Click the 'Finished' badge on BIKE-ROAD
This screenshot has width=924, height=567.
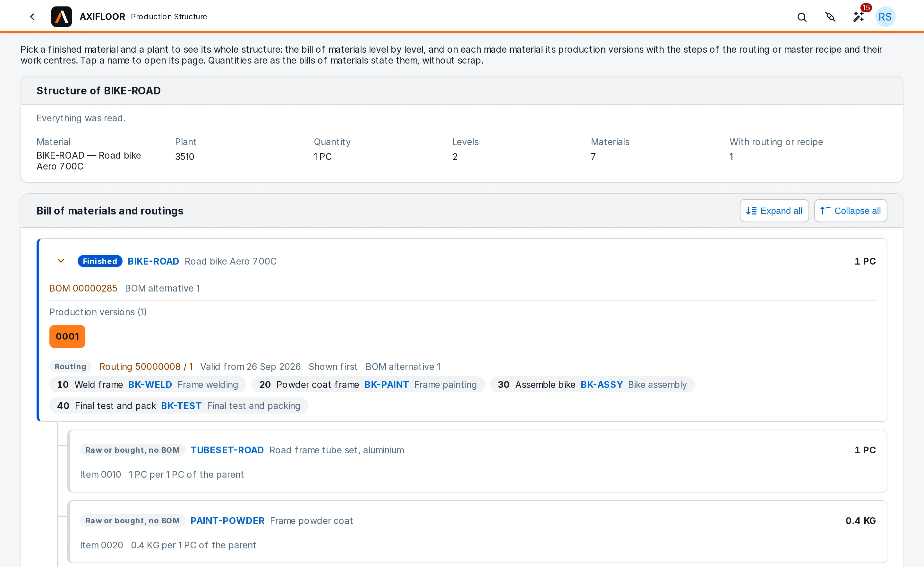tap(100, 261)
